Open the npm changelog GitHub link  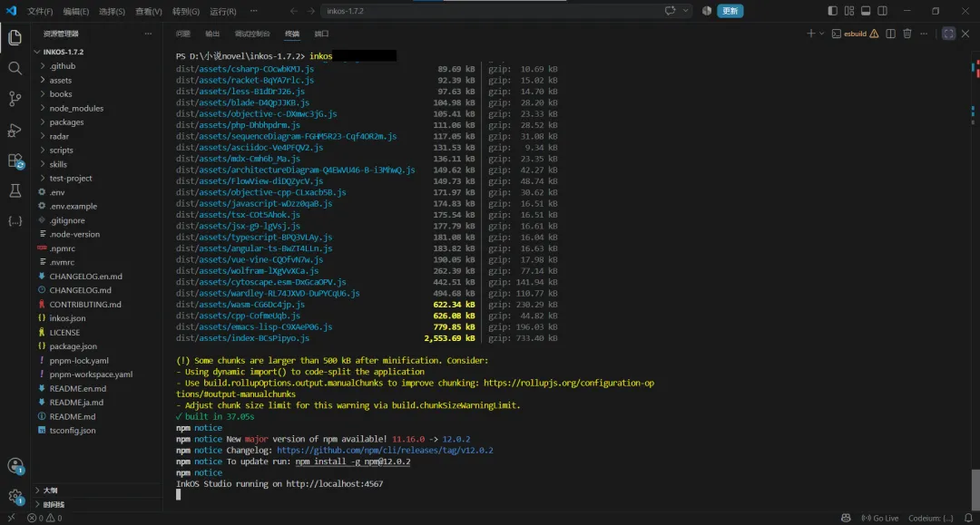pyautogui.click(x=385, y=450)
